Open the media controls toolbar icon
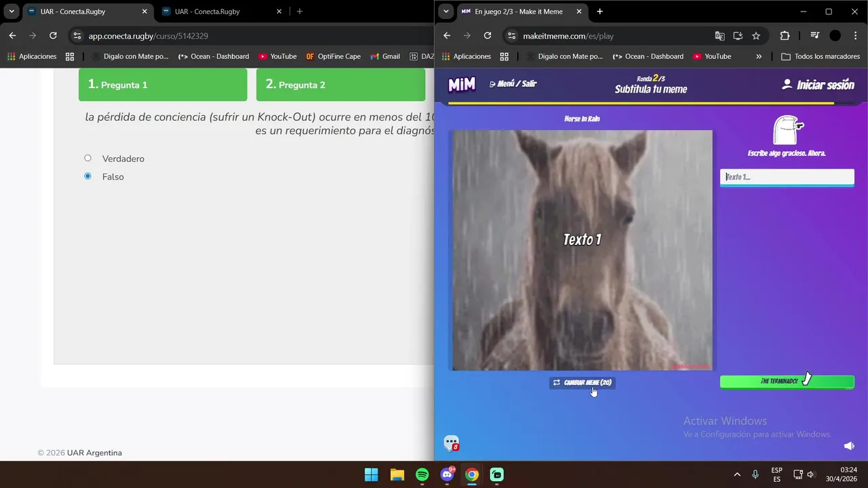 (x=815, y=36)
